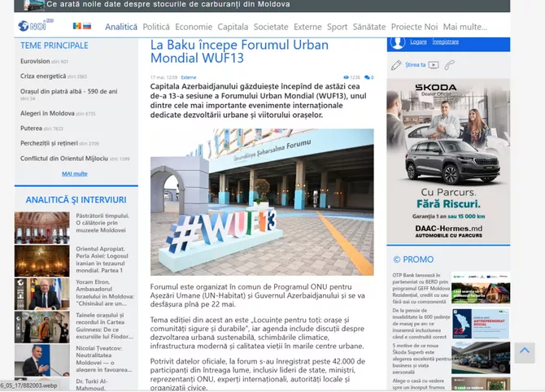Open the Sănătate menu section
Viewport: 545px width, 392px height.
click(x=369, y=27)
